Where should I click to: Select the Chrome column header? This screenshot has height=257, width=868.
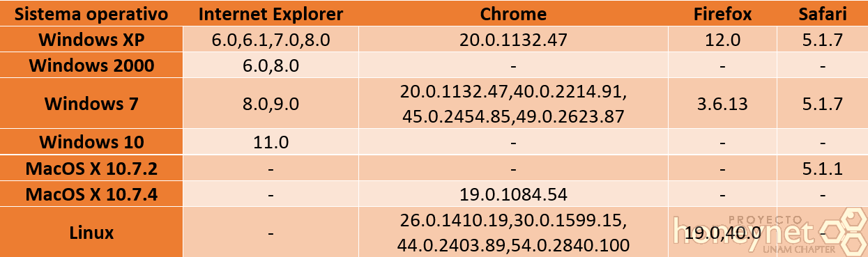pyautogui.click(x=512, y=14)
